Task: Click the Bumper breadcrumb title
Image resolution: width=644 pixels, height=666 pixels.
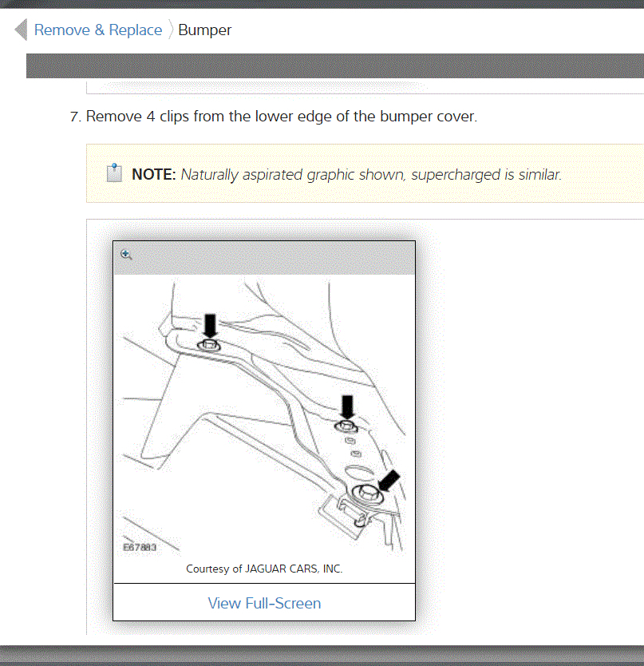Action: point(204,30)
